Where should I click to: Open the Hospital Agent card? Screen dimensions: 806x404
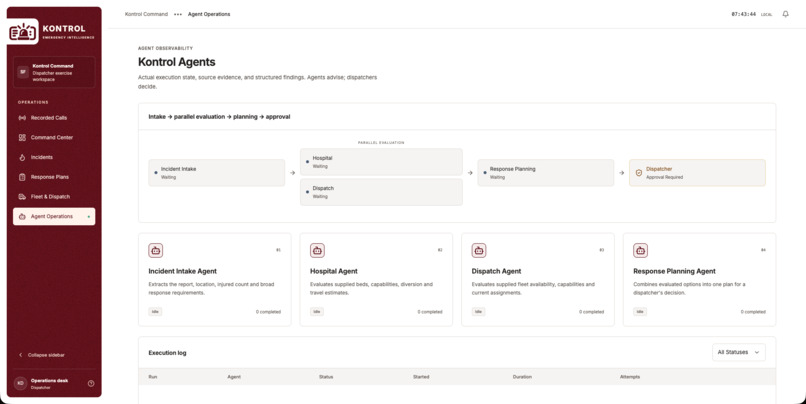(376, 280)
